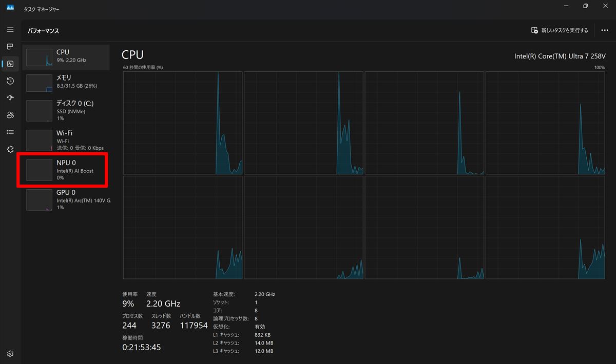Maximize or restore the Task Manager window
The image size is (616, 364).
[585, 6]
